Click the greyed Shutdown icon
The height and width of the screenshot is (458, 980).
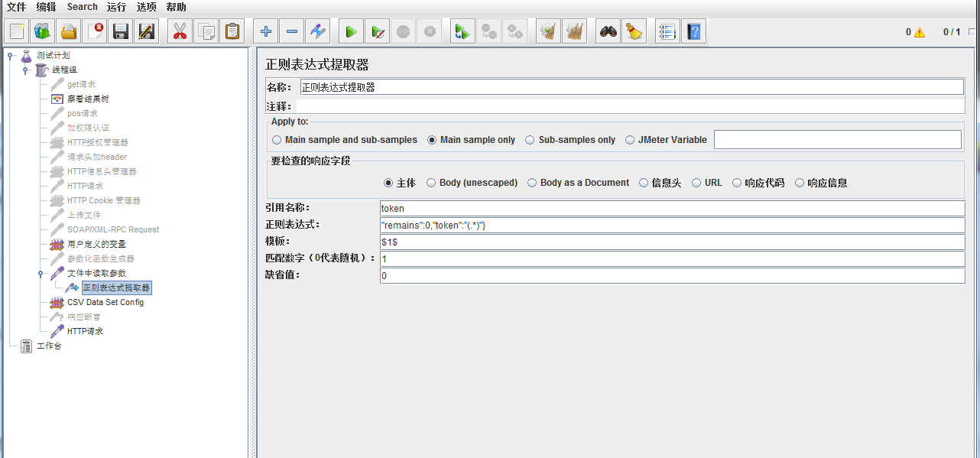pos(430,31)
